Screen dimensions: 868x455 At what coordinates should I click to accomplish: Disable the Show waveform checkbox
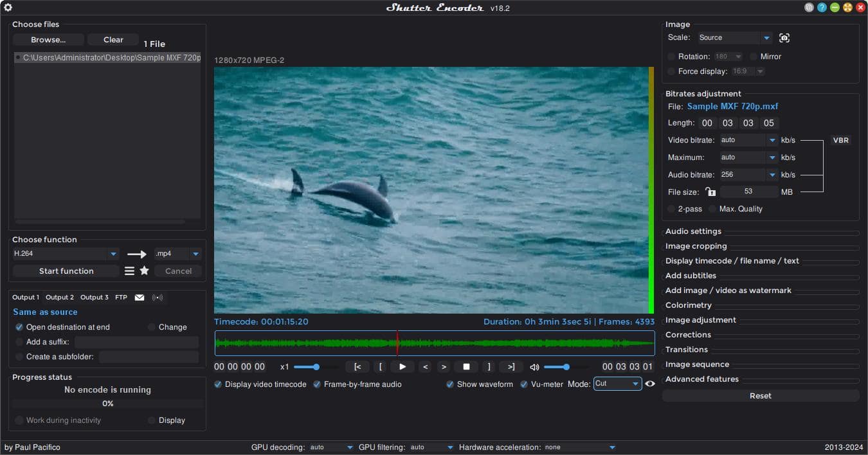[450, 384]
